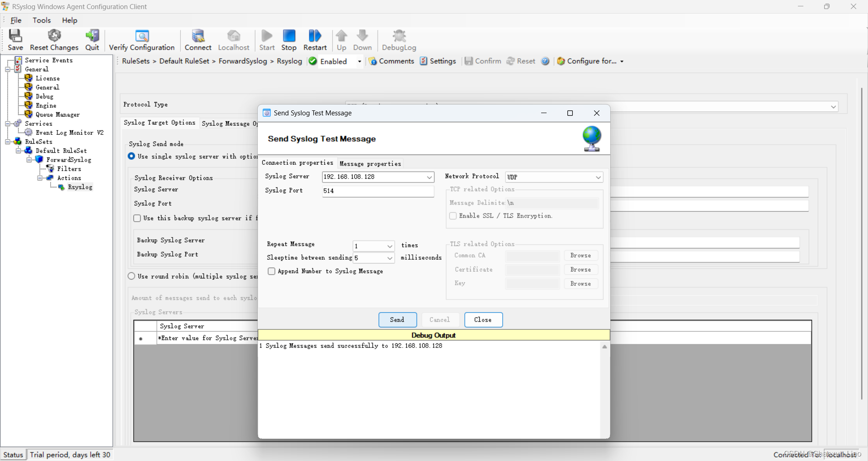Screen dimensions: 868x461
Task: Expand the Syslog Server address dropdown
Action: pyautogui.click(x=429, y=177)
